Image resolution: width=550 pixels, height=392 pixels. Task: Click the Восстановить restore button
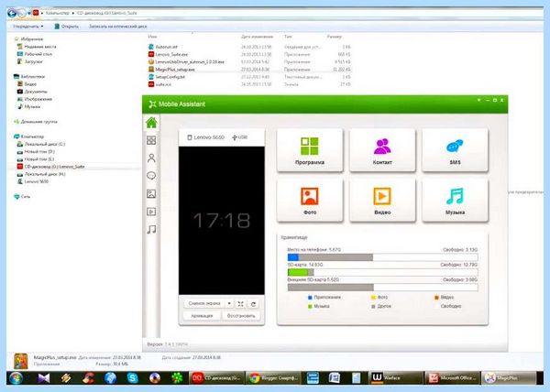241,316
